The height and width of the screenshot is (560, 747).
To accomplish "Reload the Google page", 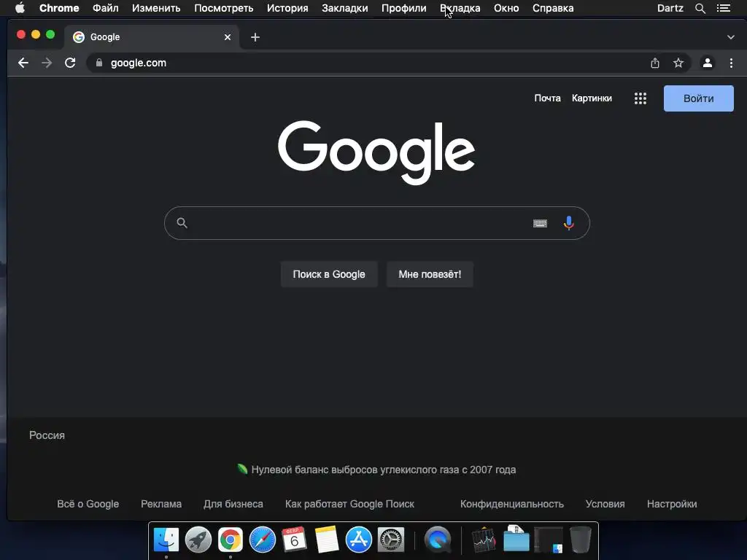I will (70, 63).
